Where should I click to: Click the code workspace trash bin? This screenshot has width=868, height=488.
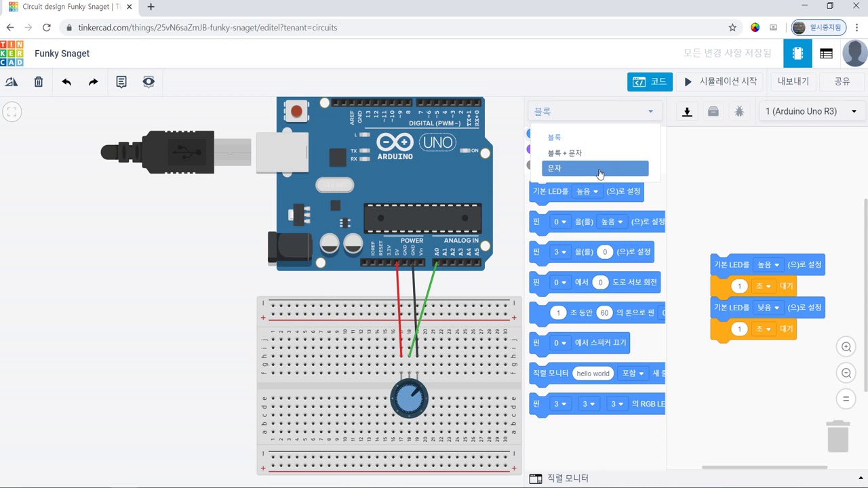tap(838, 436)
